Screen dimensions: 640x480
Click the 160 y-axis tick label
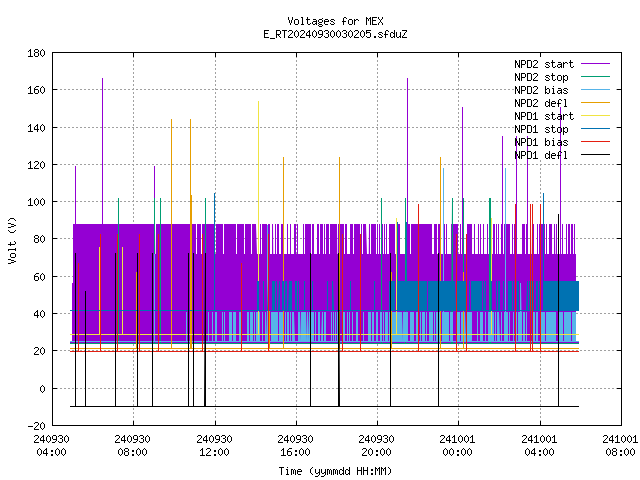tap(36, 90)
